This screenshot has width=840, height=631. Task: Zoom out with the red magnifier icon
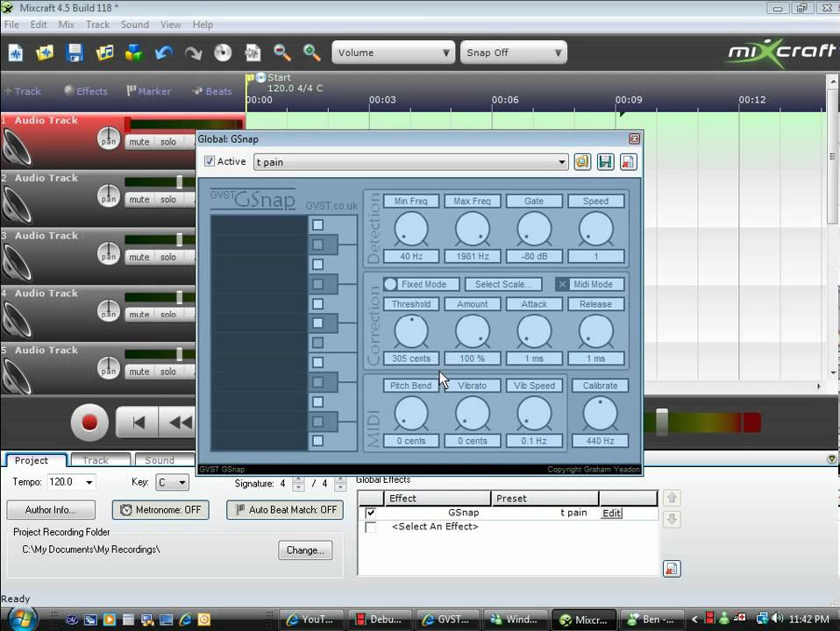[x=281, y=53]
